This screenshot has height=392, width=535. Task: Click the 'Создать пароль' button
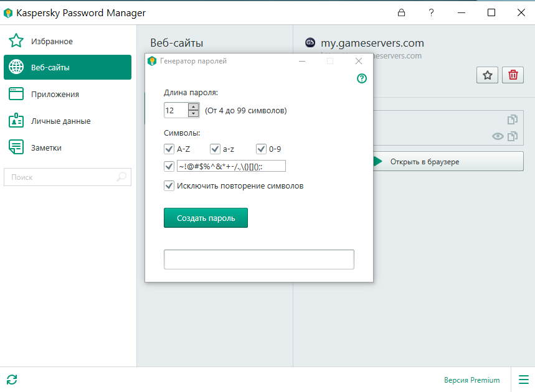[x=206, y=218]
